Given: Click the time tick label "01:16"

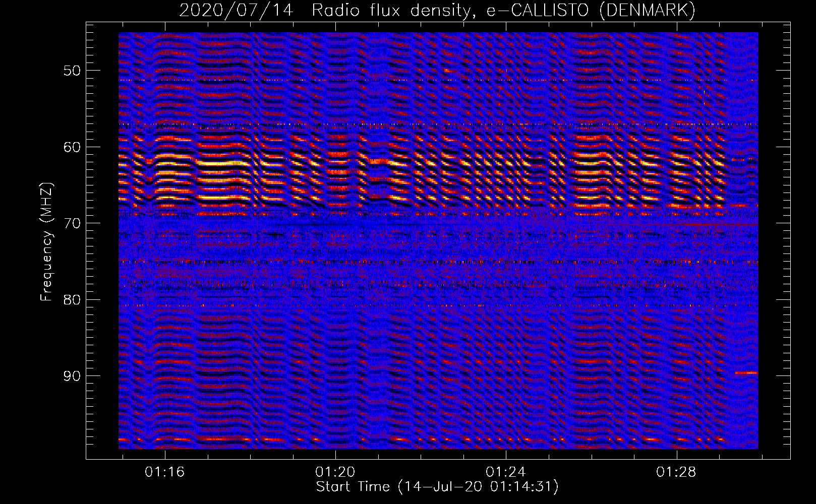Looking at the screenshot, I should [x=165, y=472].
